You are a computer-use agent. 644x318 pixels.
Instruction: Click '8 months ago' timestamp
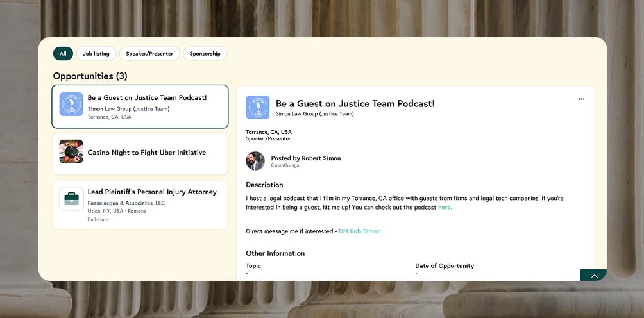(285, 166)
